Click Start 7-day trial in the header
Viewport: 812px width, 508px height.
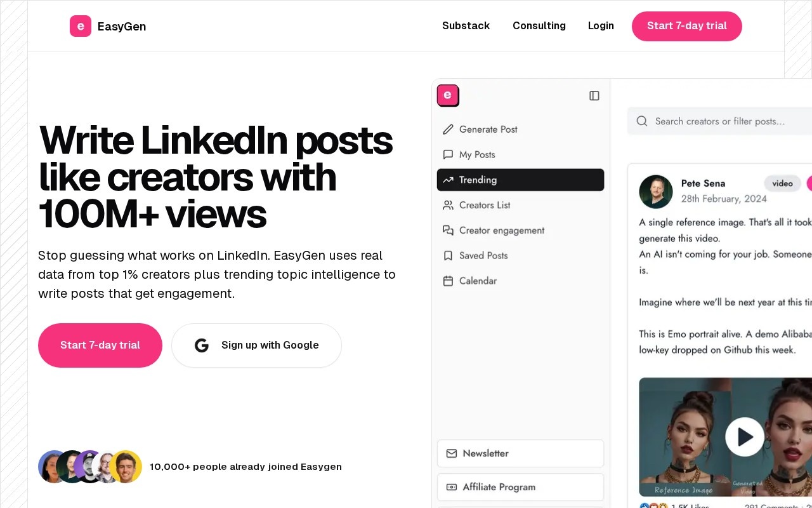click(687, 26)
